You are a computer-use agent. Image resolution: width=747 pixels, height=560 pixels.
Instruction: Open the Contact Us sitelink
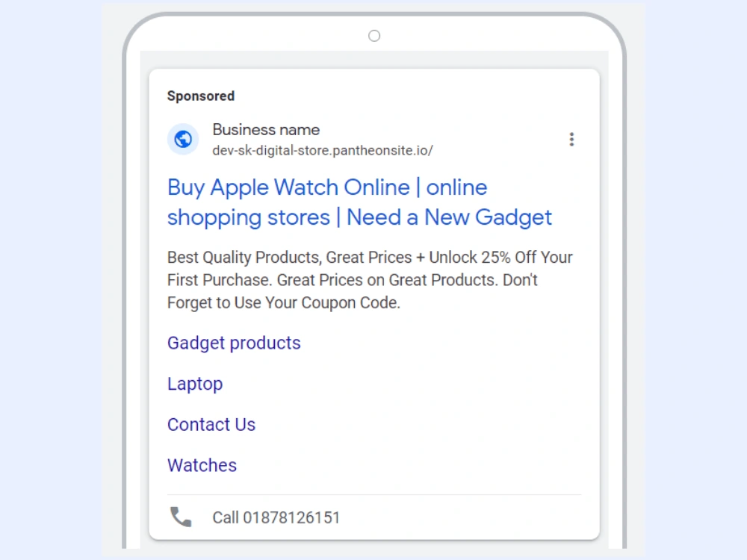click(x=211, y=424)
